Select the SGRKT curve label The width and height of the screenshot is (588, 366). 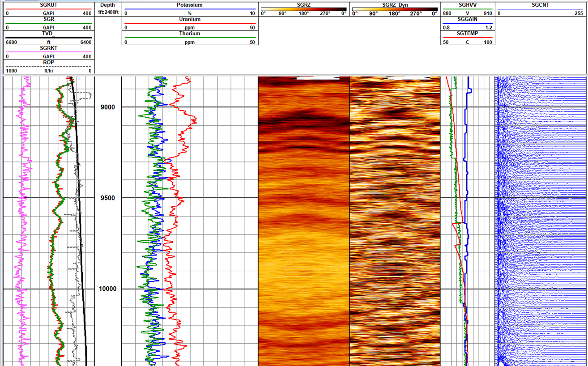click(x=48, y=48)
